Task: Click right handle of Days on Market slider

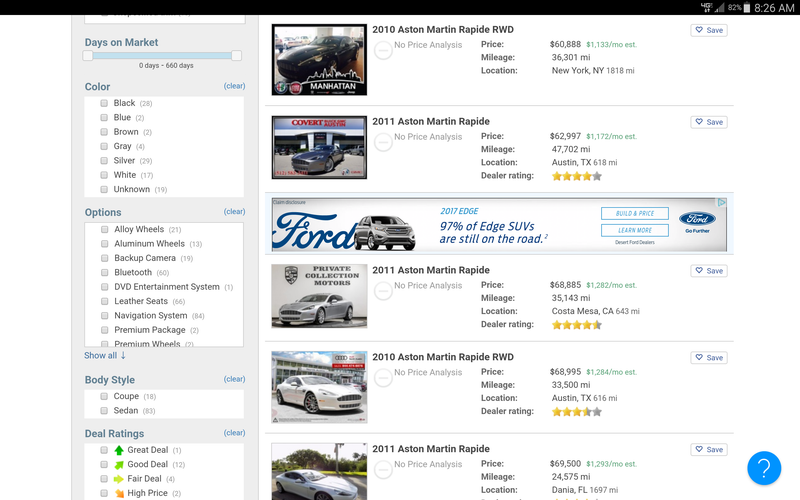Action: [x=236, y=56]
